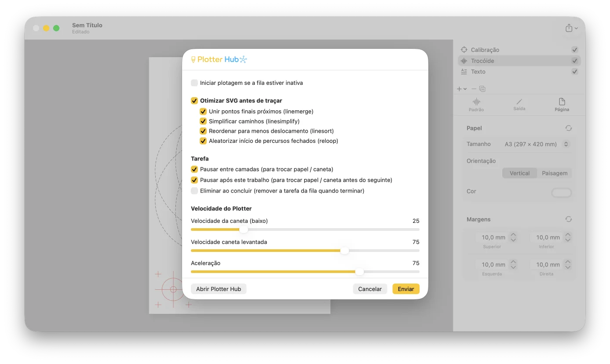Viewport: 610px width, 364px height.
Task: Click the remove layer minus icon
Action: coord(474,89)
